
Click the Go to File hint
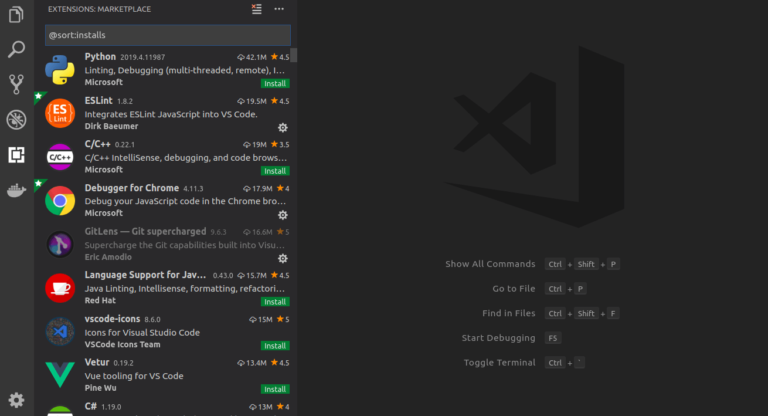click(514, 289)
